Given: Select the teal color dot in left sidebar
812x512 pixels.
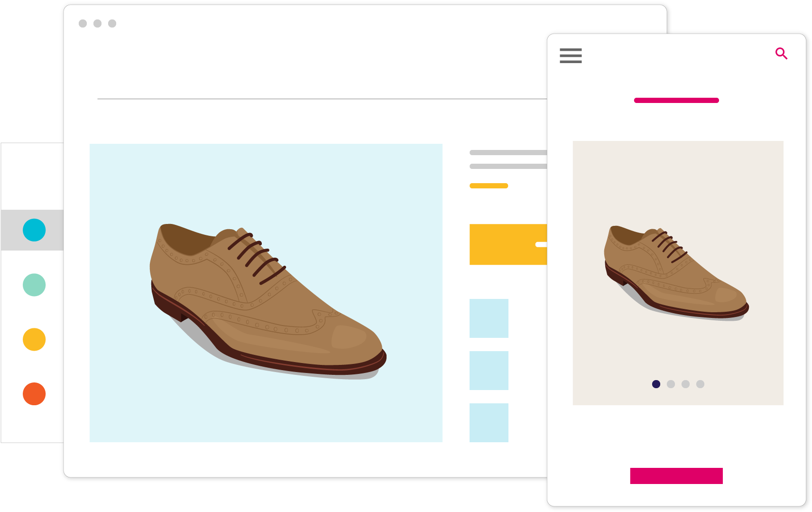Looking at the screenshot, I should coord(34,230).
